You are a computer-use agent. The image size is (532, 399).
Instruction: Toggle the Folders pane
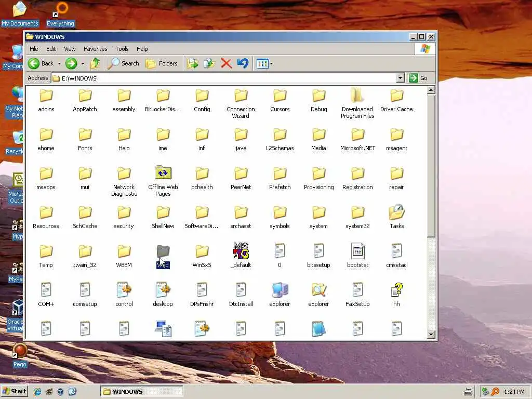tap(162, 63)
